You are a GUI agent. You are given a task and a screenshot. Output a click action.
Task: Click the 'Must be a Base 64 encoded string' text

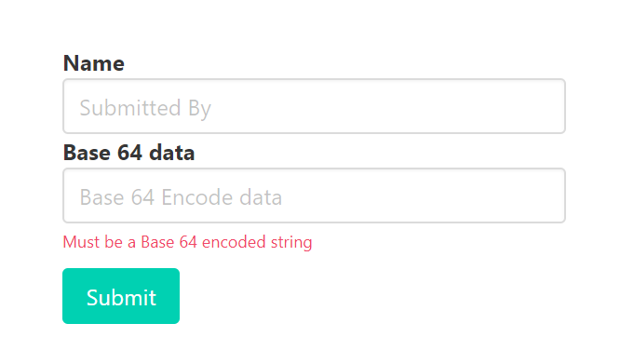pyautogui.click(x=187, y=242)
